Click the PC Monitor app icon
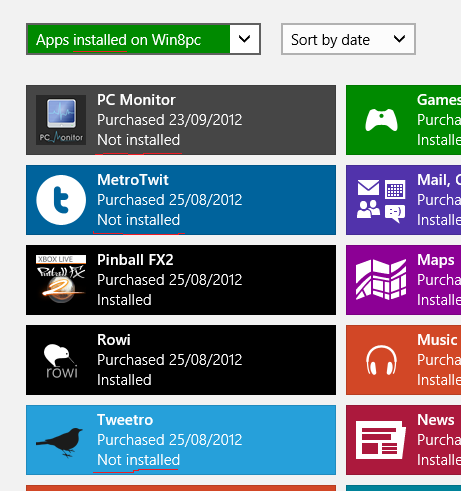Screen dimensions: 461x491 [61, 120]
